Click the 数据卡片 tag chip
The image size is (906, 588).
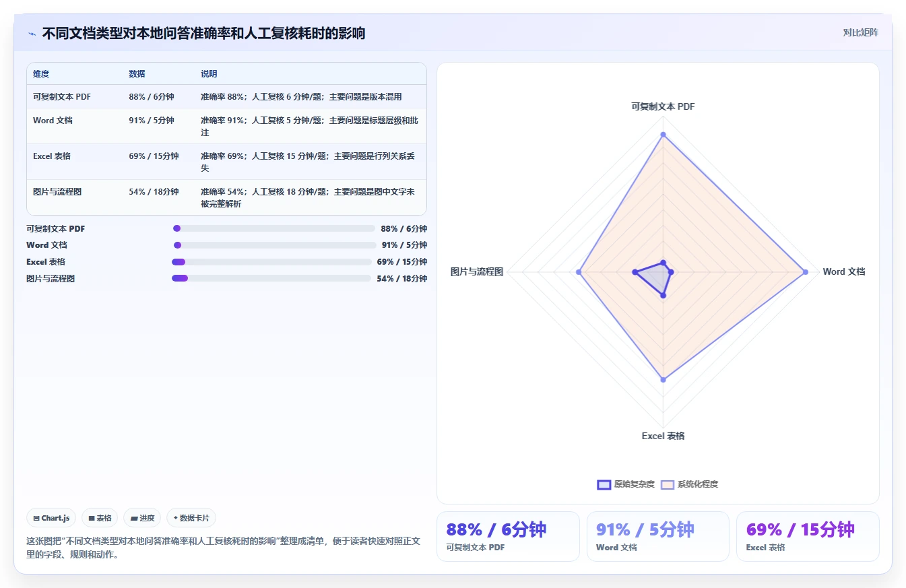(191, 518)
